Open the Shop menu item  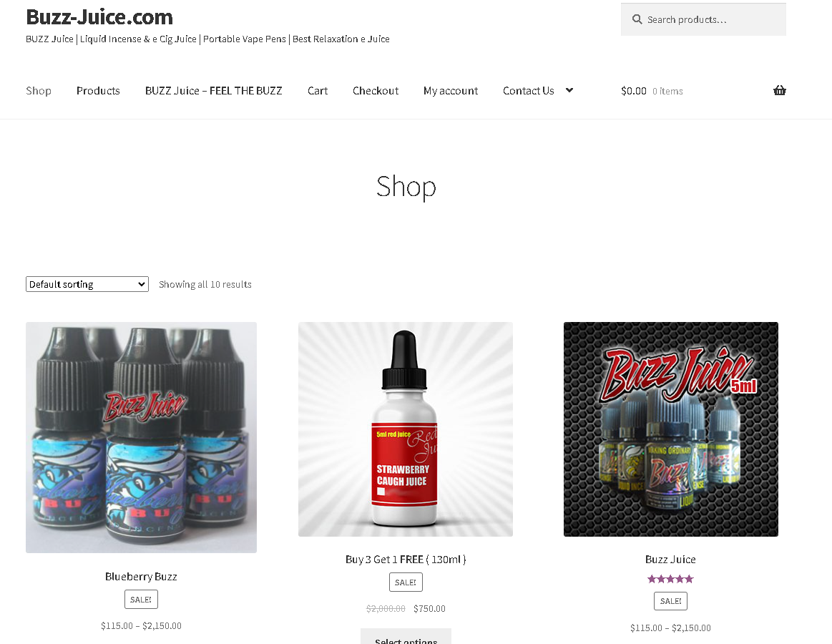pyautogui.click(x=39, y=91)
